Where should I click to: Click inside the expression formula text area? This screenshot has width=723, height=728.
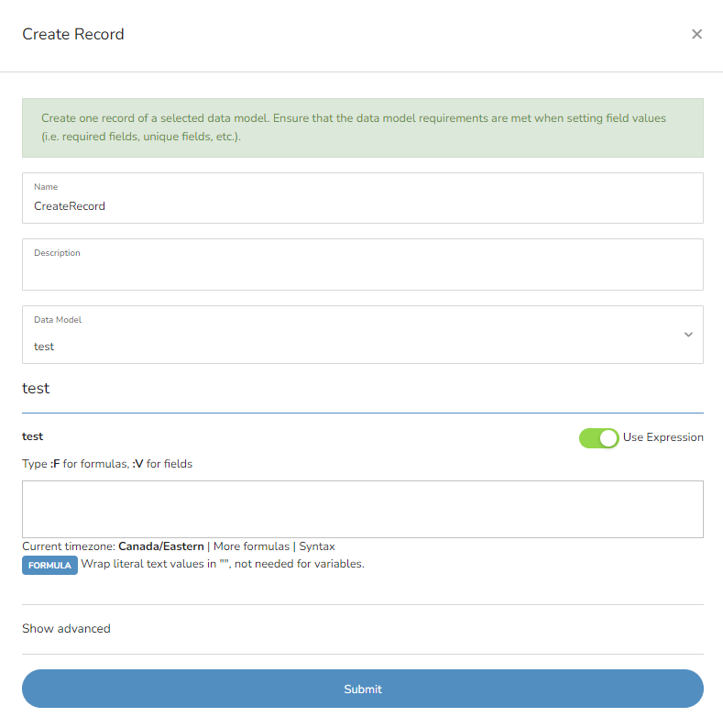[363, 509]
